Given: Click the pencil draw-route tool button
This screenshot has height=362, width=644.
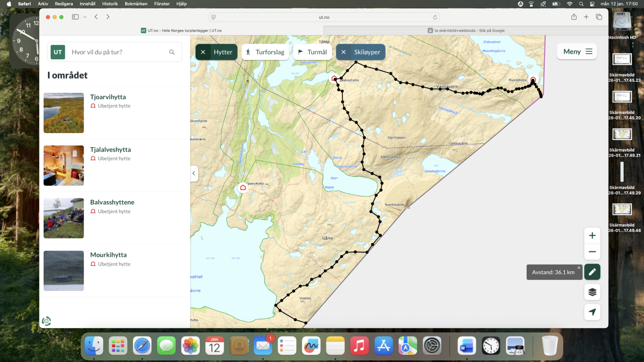Looking at the screenshot, I should click(592, 272).
